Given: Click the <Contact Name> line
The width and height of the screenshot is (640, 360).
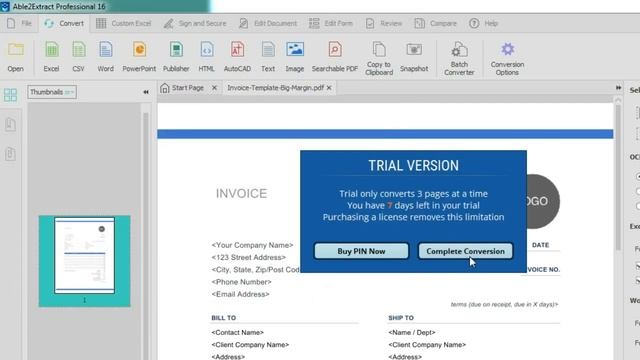Looking at the screenshot, I should click(x=238, y=332).
